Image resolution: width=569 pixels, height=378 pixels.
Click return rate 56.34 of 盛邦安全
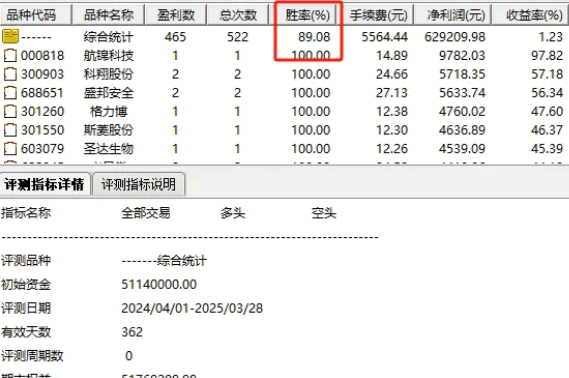(x=547, y=93)
